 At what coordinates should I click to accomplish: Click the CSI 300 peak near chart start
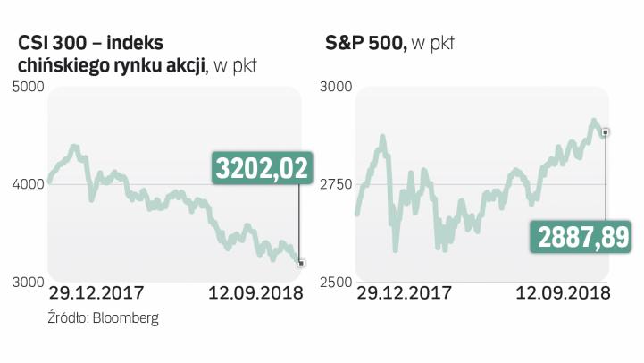tap(74, 146)
